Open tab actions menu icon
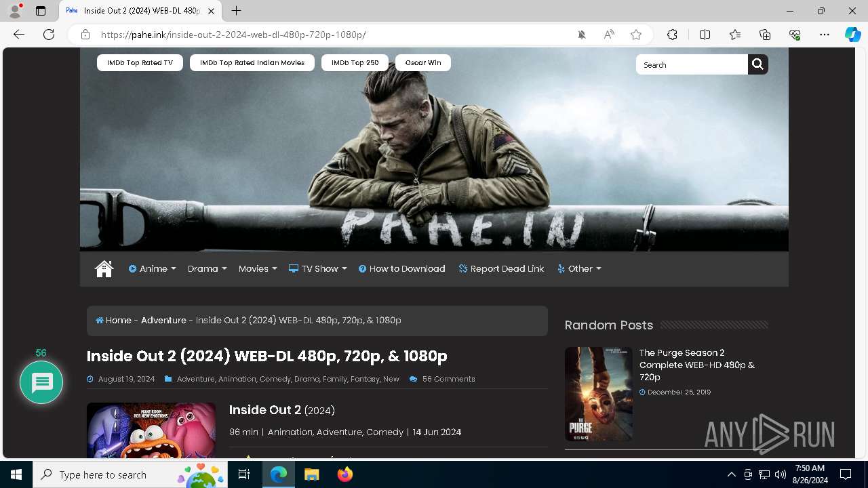The width and height of the screenshot is (868, 488). point(41,11)
